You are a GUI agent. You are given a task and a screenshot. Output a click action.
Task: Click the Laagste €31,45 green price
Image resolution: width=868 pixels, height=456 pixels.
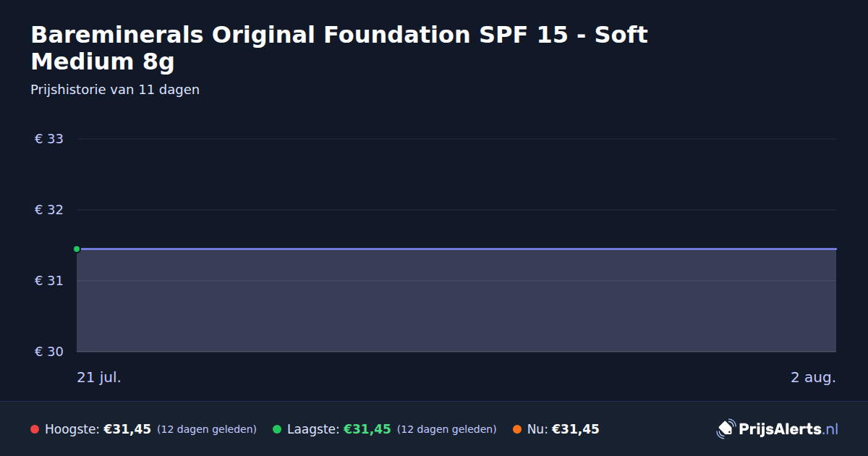(x=367, y=429)
